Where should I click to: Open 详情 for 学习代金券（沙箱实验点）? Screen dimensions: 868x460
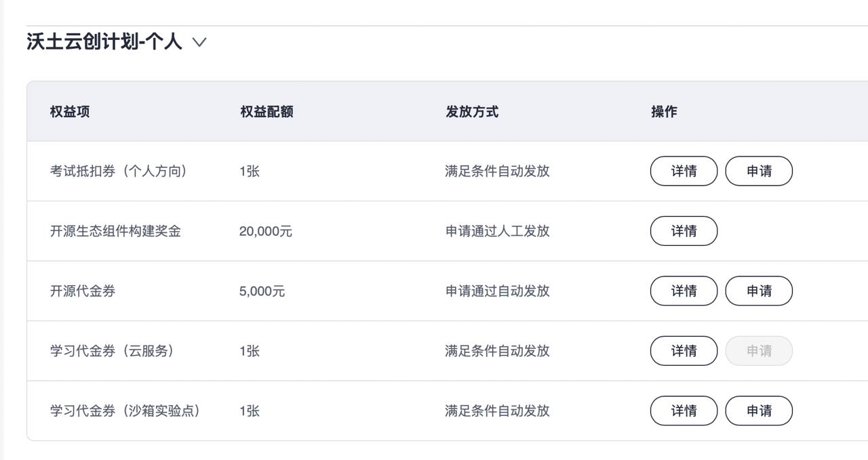(x=684, y=411)
